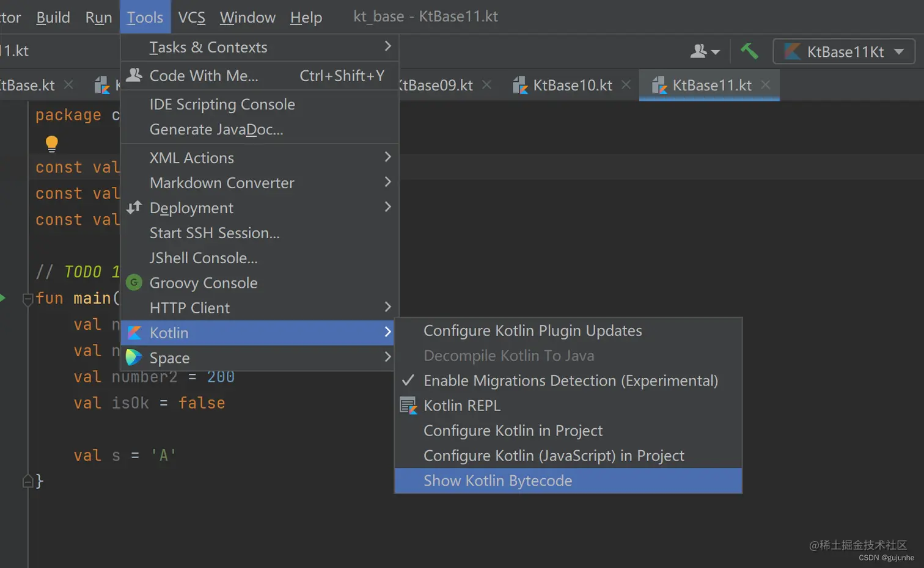Expand the HTTP Client submenu
This screenshot has width=924, height=568.
tap(260, 308)
